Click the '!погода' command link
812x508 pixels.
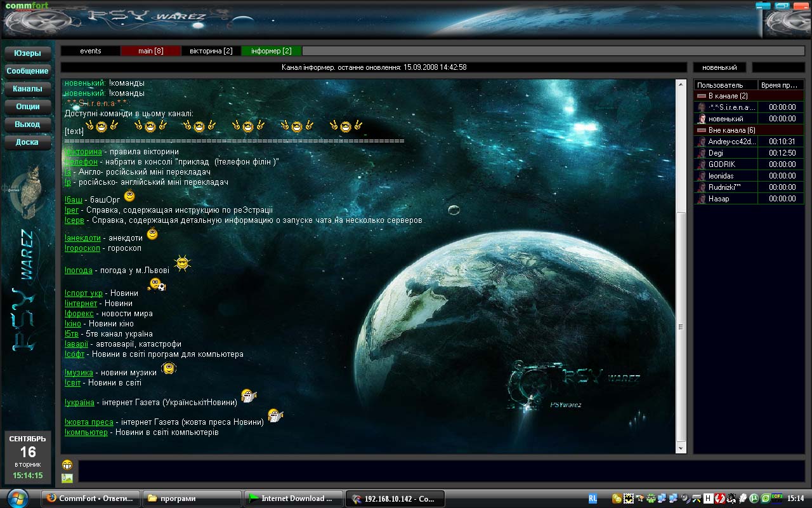click(79, 271)
